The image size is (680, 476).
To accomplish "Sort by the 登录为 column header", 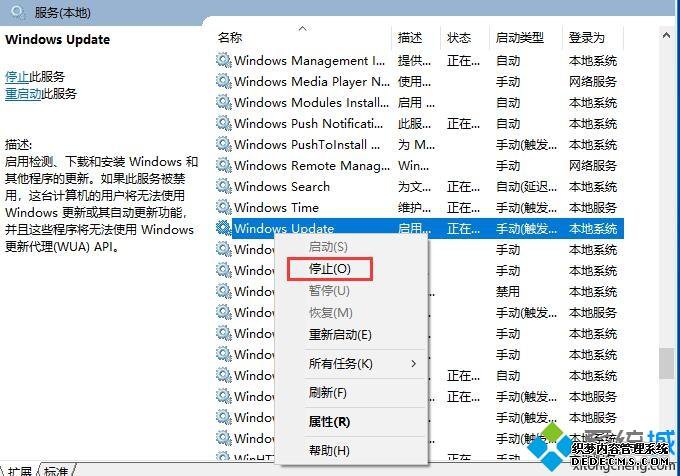I will 586,38.
